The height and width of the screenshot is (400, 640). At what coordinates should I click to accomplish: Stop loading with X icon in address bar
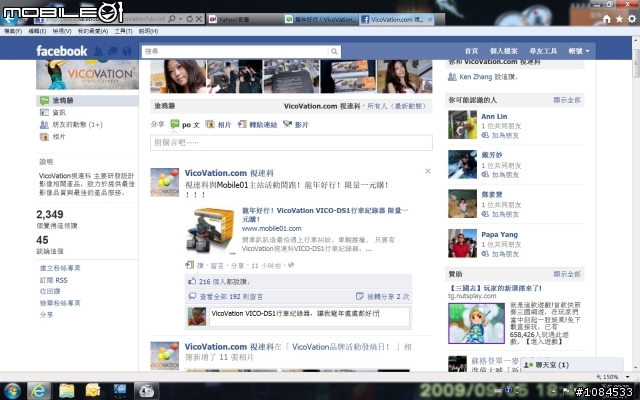click(199, 19)
